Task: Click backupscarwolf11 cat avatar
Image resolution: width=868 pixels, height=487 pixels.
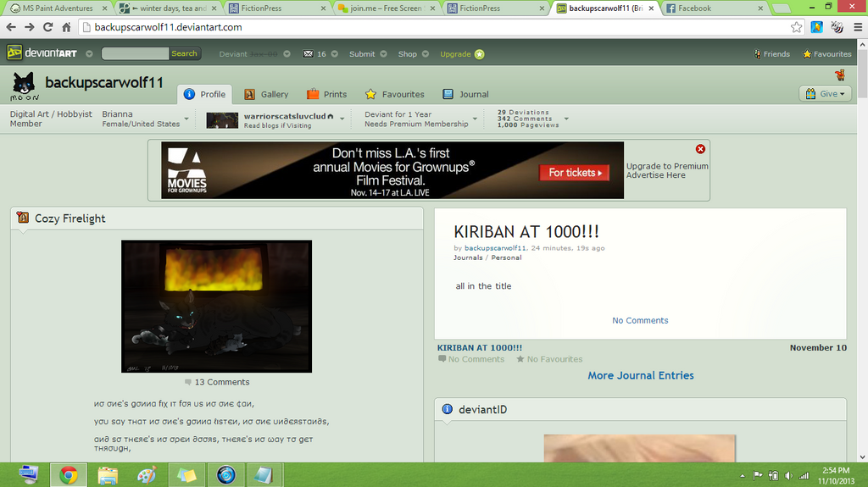Action: point(24,87)
